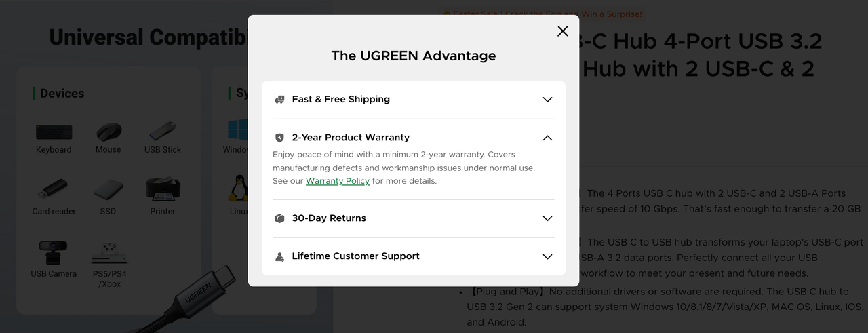Click the PS5/PS4/Xbox console icon
Viewport: 868px width, 333px height.
109,253
